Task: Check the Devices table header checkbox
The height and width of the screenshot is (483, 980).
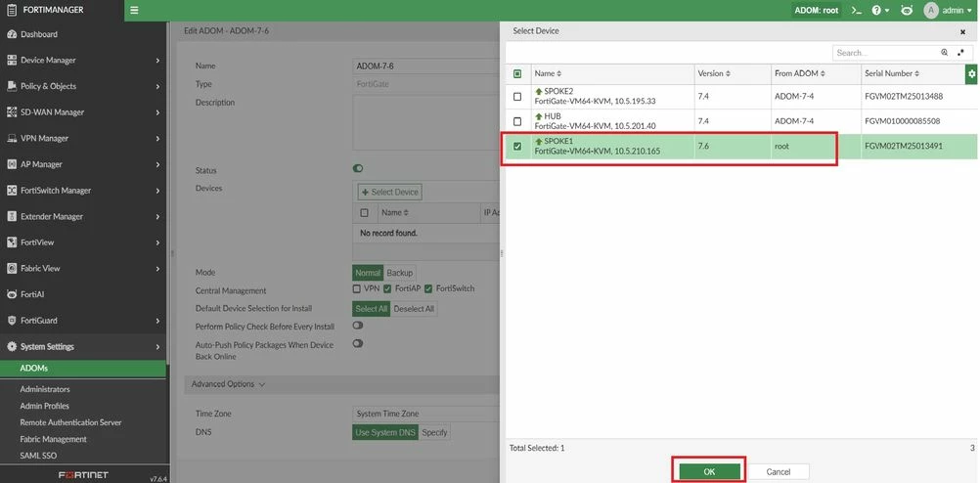Action: (365, 213)
